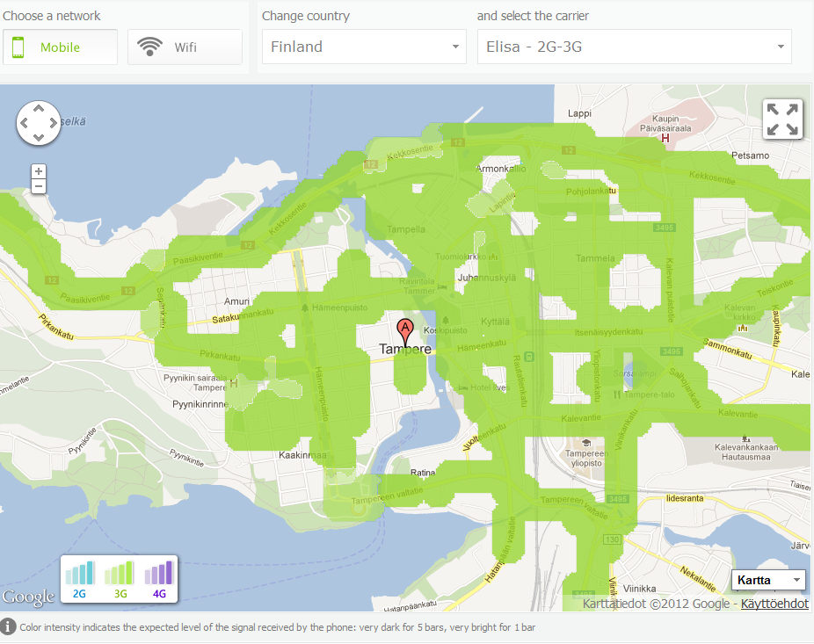814x644 pixels.
Task: Click the Kalevan kirkko church icon
Action: coord(743,328)
